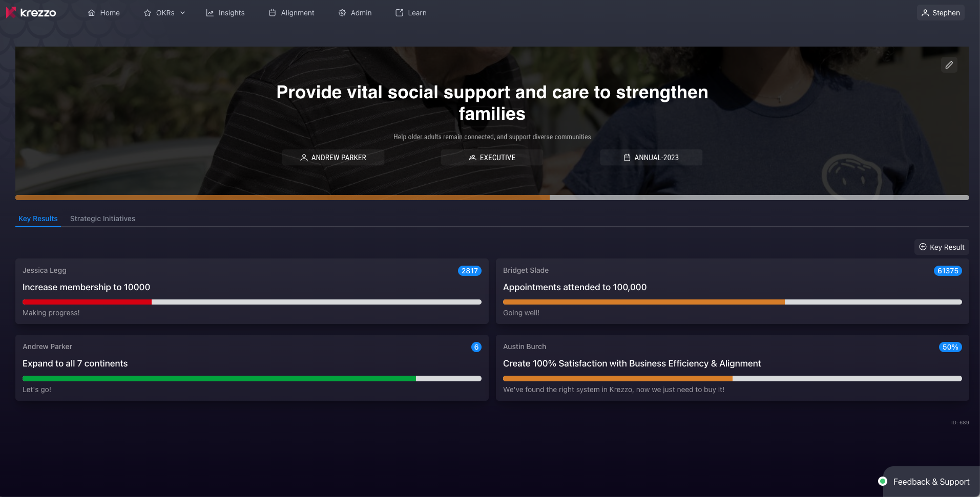This screenshot has height=497, width=980.
Task: Click the objective overall orange progress bar
Action: pos(492,198)
